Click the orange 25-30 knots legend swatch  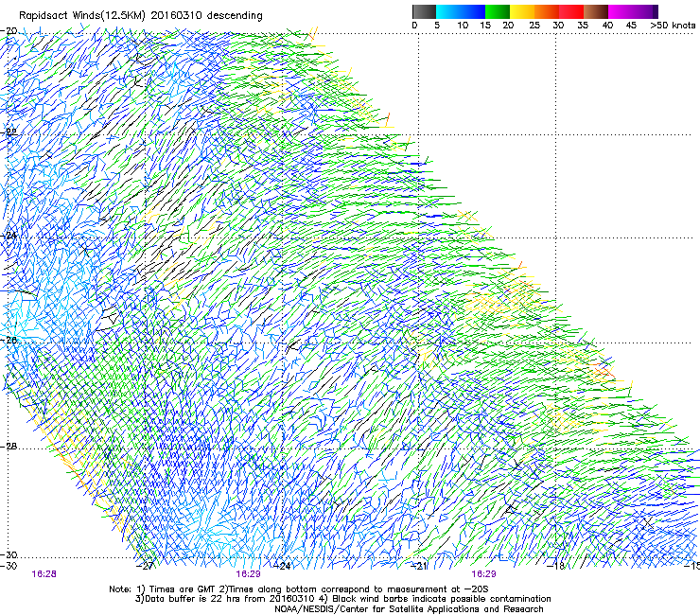click(547, 11)
